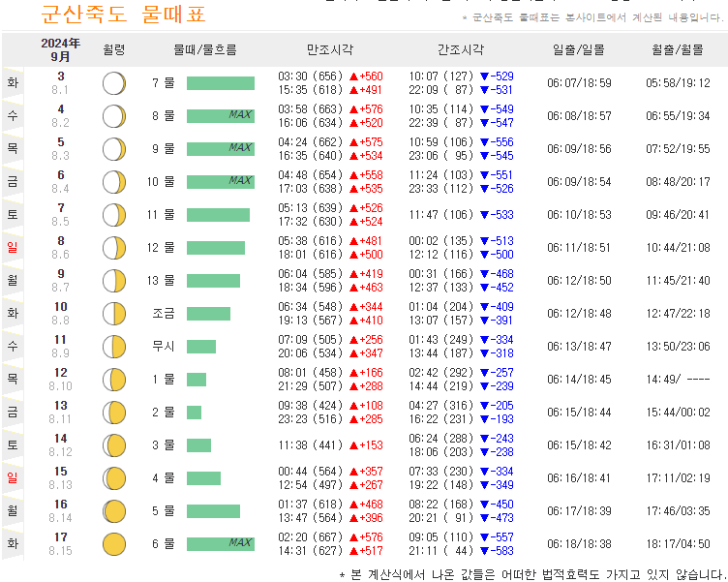Click the 2024년 9월 header cell
The width and height of the screenshot is (728, 582).
coord(60,49)
